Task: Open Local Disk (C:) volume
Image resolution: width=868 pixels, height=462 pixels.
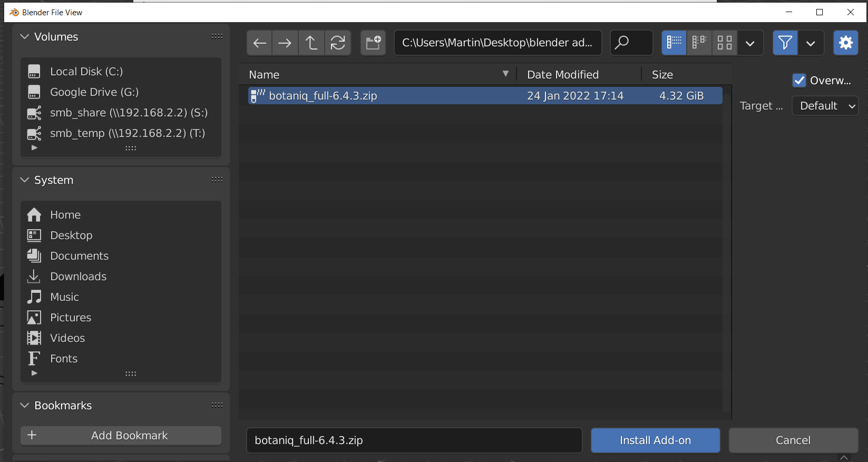Action: pos(121,72)
